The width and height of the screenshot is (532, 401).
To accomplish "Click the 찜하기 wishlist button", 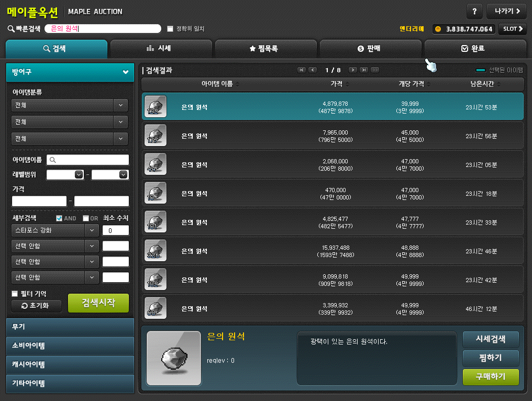I will 491,358.
